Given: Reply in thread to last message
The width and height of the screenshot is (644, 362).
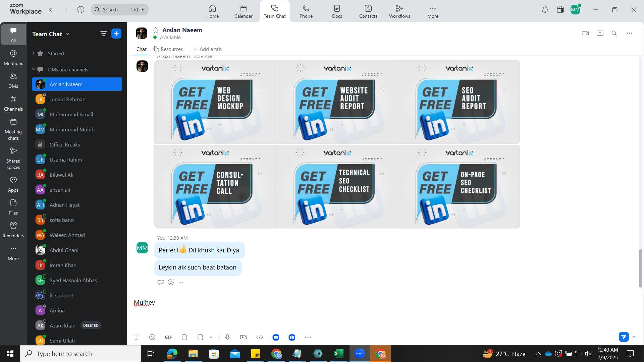Looking at the screenshot, I should click(161, 282).
